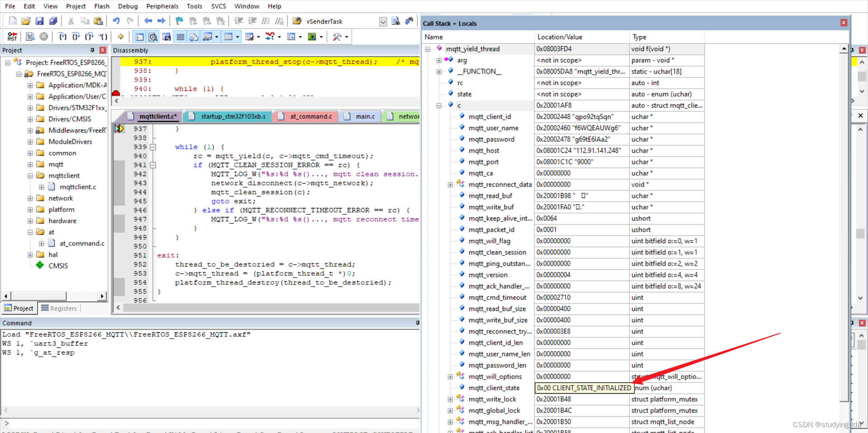Open the Watch Windows dropdown arrow
868x433 pixels.
coord(217,37)
